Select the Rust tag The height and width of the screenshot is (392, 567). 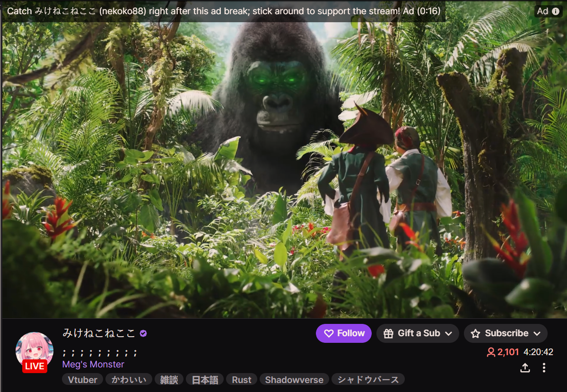point(242,380)
